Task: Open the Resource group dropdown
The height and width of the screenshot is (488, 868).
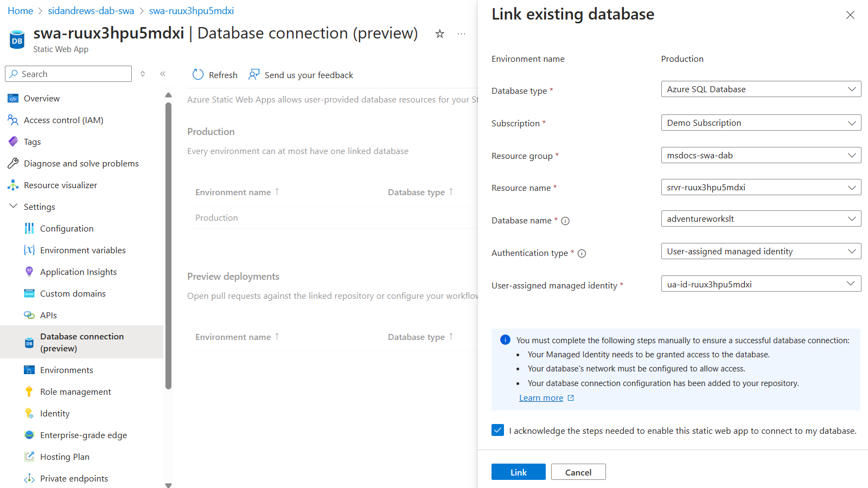Action: pos(761,155)
